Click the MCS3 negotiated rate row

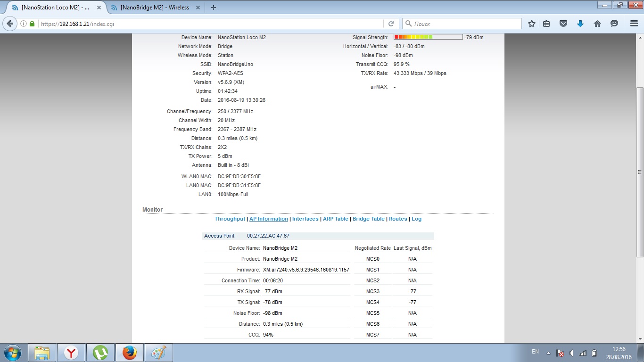coord(393,291)
